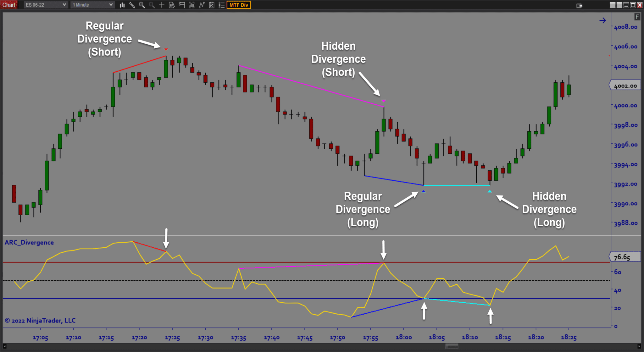Click the blue divergence triangle below 18:03 bar

tap(424, 191)
